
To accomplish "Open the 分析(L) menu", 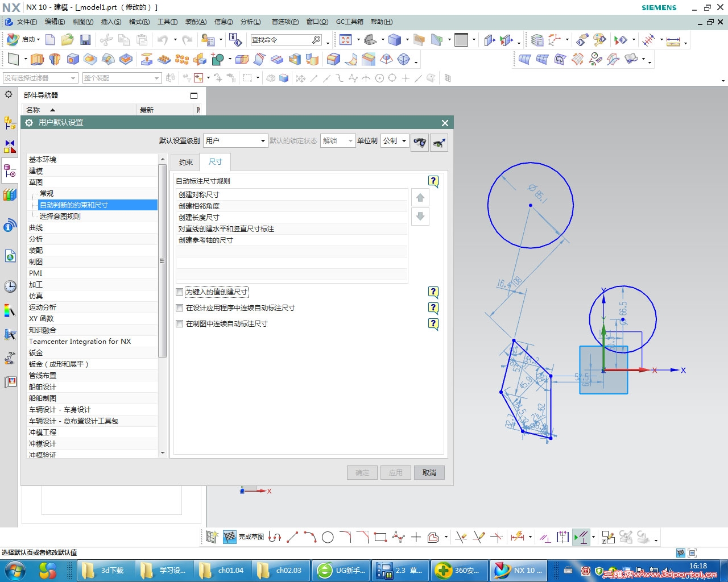I will coord(251,22).
